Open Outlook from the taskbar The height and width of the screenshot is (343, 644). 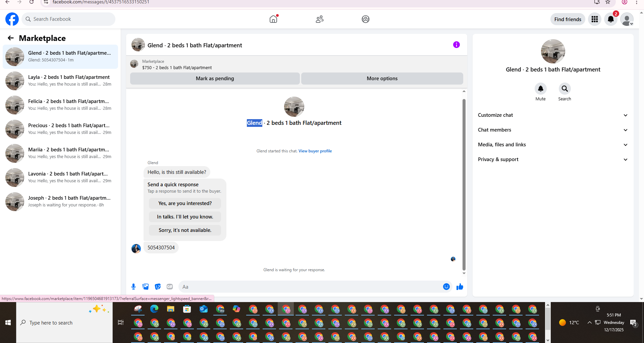coord(204,309)
